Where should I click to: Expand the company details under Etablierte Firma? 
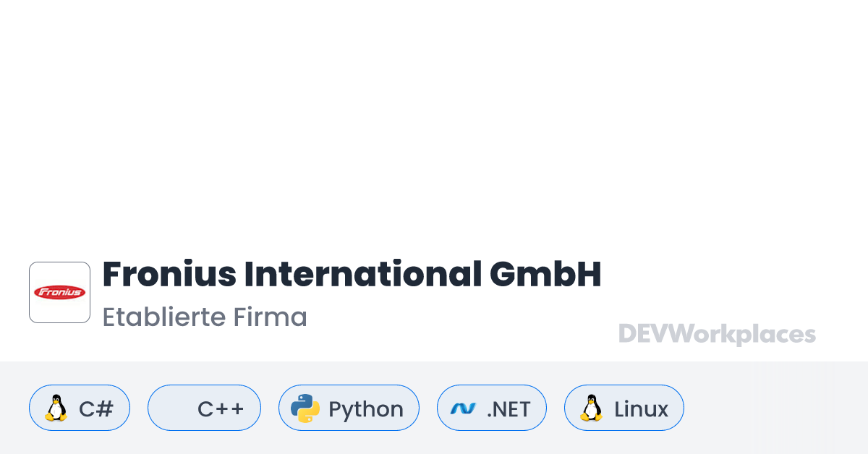tap(205, 317)
